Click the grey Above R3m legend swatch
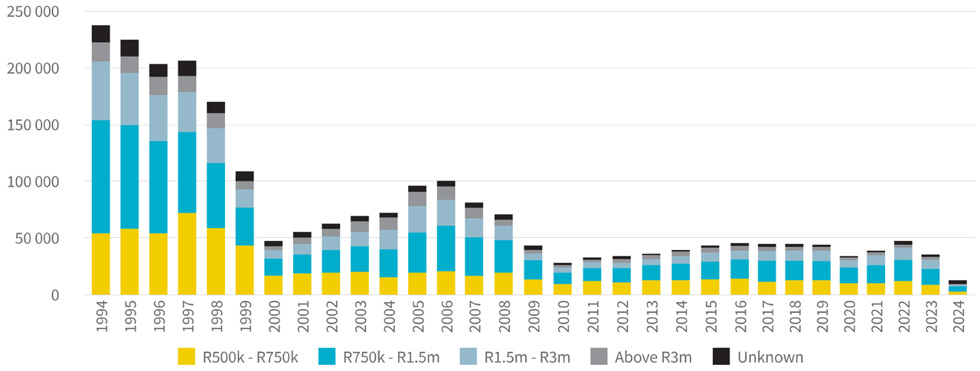This screenshot has height=371, width=980. 599,356
